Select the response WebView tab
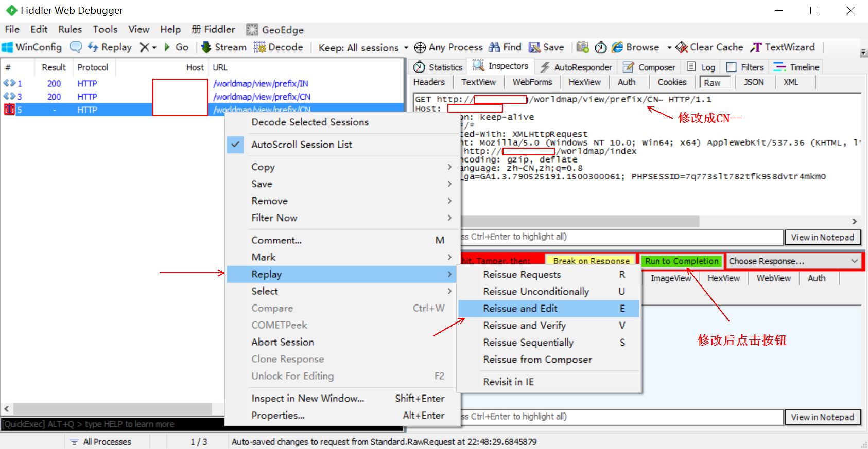 (773, 278)
